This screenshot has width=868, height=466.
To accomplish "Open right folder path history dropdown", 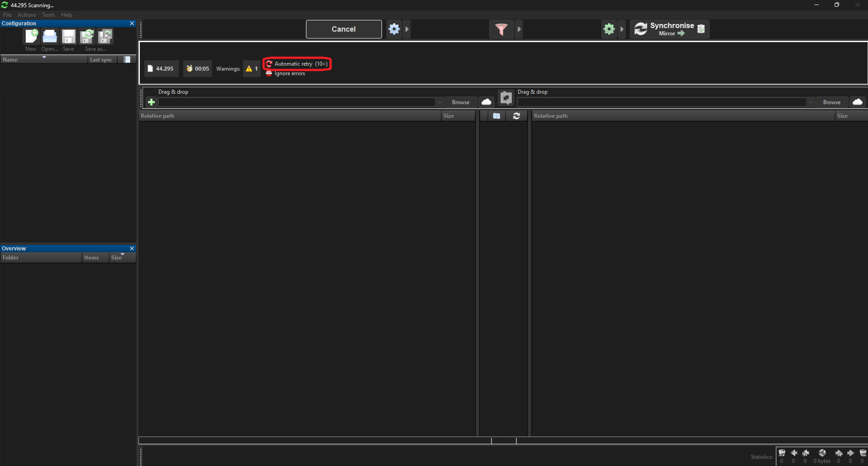I will click(811, 102).
